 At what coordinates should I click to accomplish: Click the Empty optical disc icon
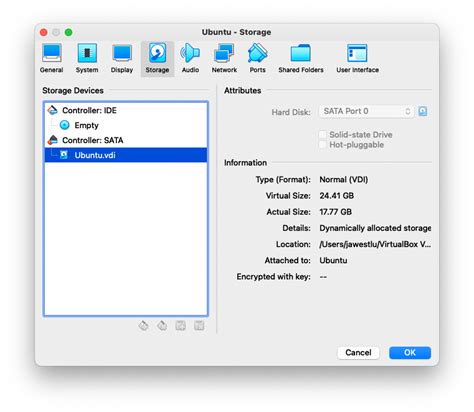pos(64,125)
